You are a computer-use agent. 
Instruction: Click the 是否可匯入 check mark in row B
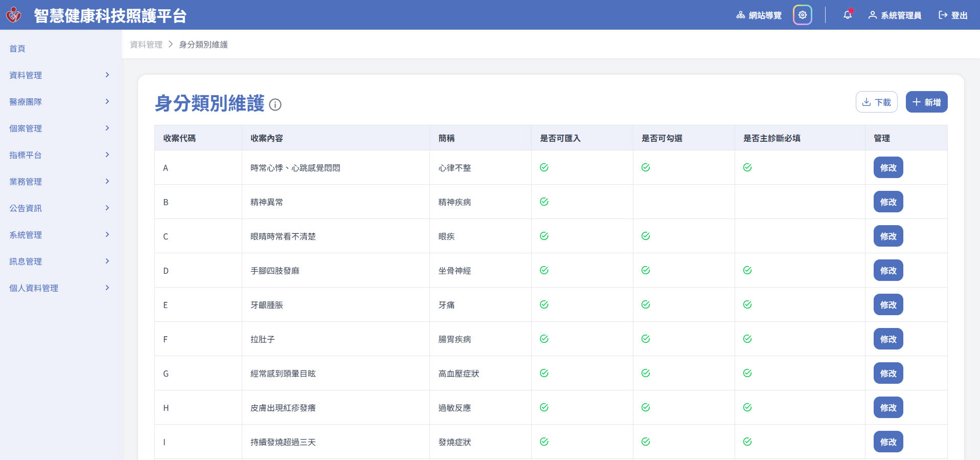544,202
